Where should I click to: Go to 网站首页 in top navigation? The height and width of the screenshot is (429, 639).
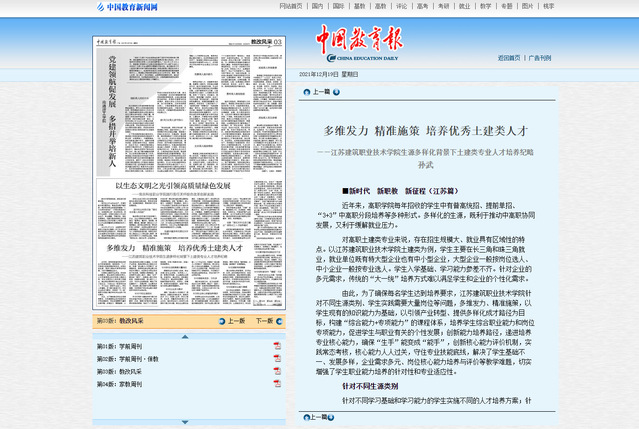click(291, 6)
